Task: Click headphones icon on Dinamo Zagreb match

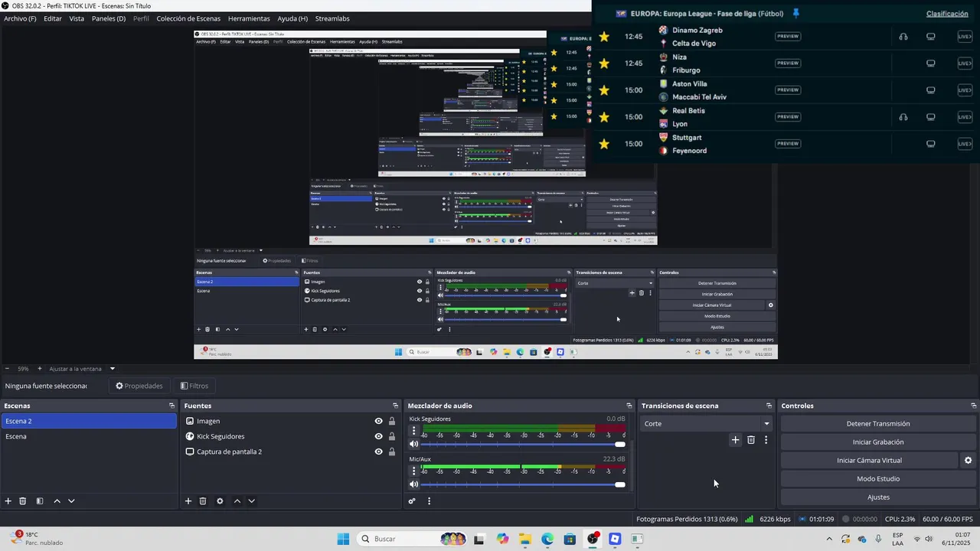Action: (903, 37)
